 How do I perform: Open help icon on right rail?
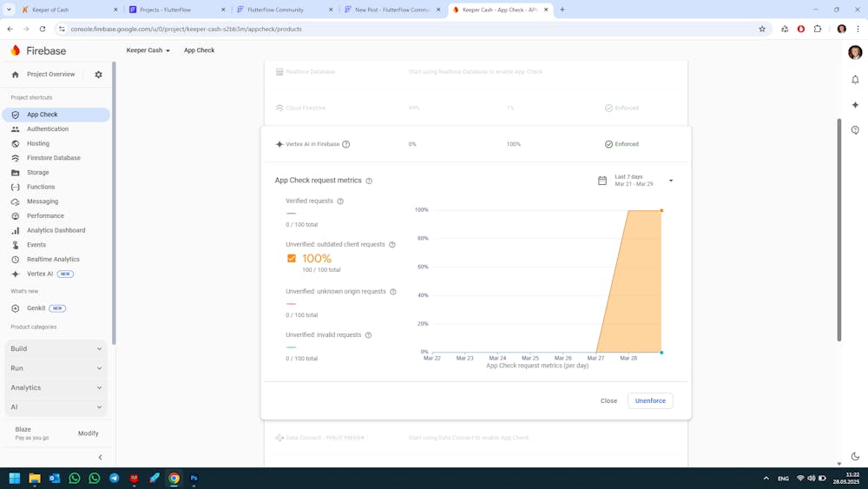[855, 130]
